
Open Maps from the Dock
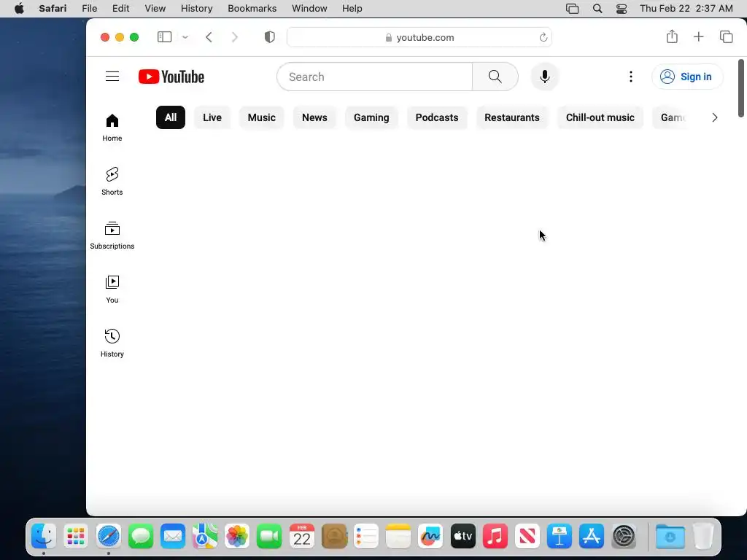click(205, 536)
